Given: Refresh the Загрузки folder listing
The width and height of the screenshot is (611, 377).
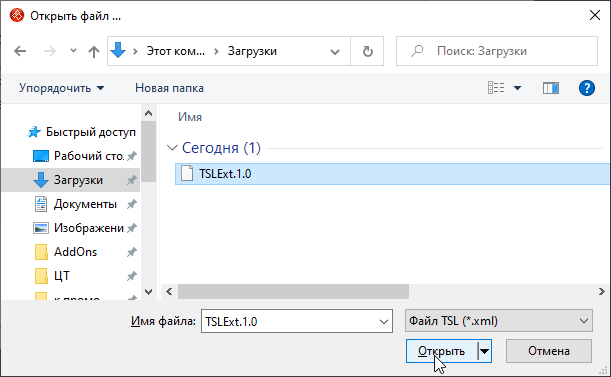Looking at the screenshot, I should click(x=367, y=51).
